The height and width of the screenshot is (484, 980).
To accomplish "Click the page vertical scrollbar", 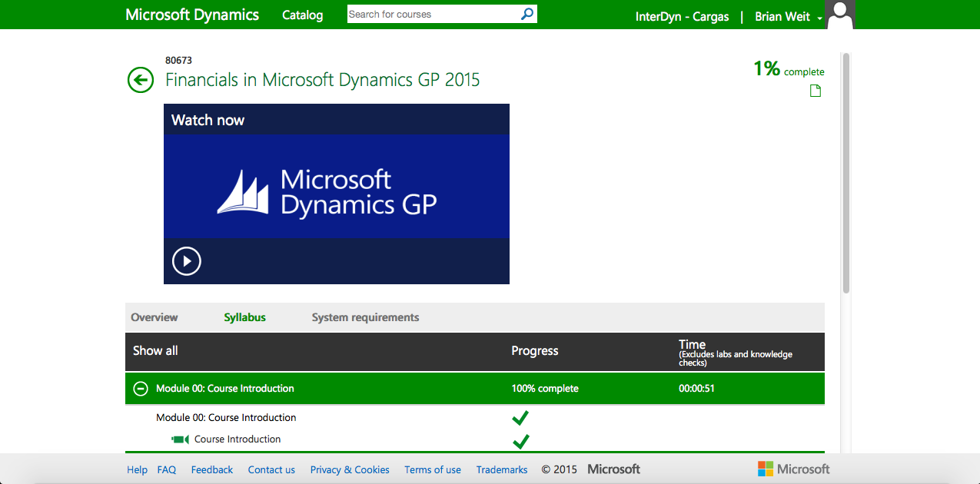I will pos(846,173).
